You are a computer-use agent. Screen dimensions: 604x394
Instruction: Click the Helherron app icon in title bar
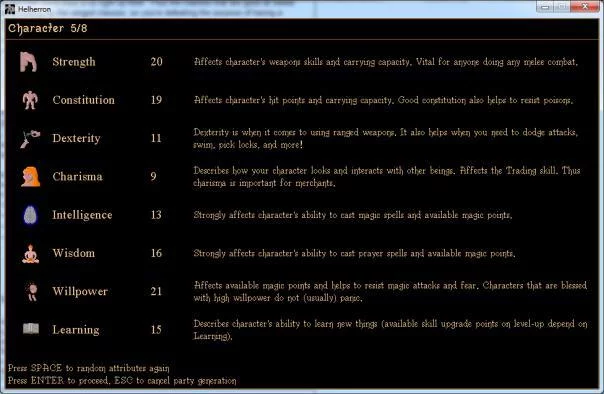(10, 8)
